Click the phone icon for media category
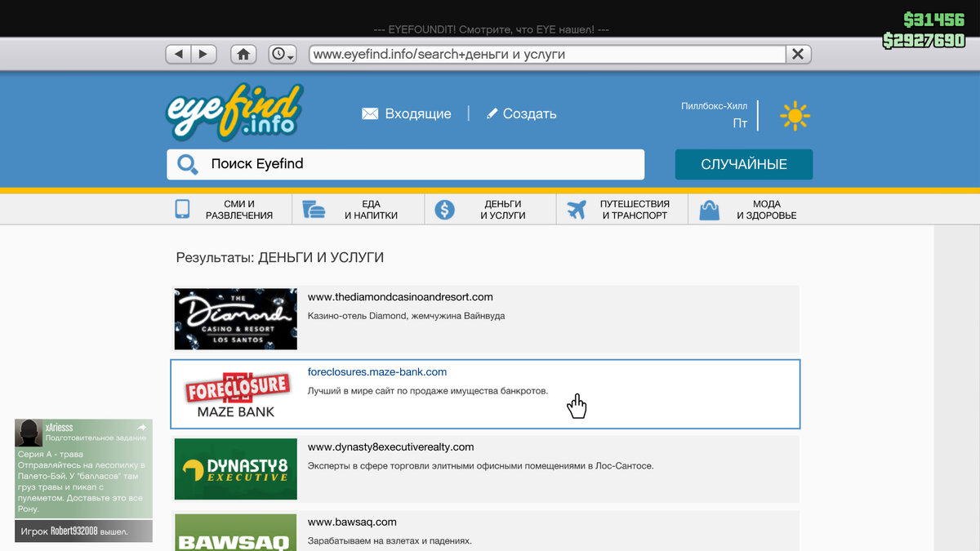 pos(182,209)
